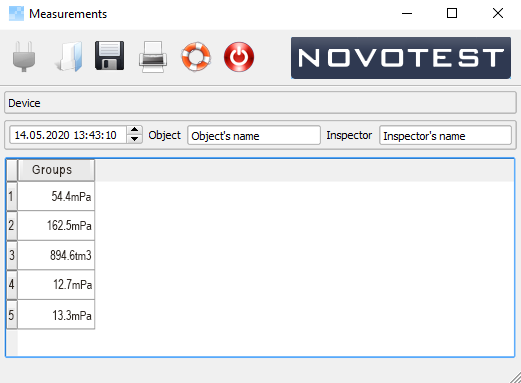Image resolution: width=521 pixels, height=383 pixels.
Task: Click the NOVOTEST logo banner
Action: point(401,58)
